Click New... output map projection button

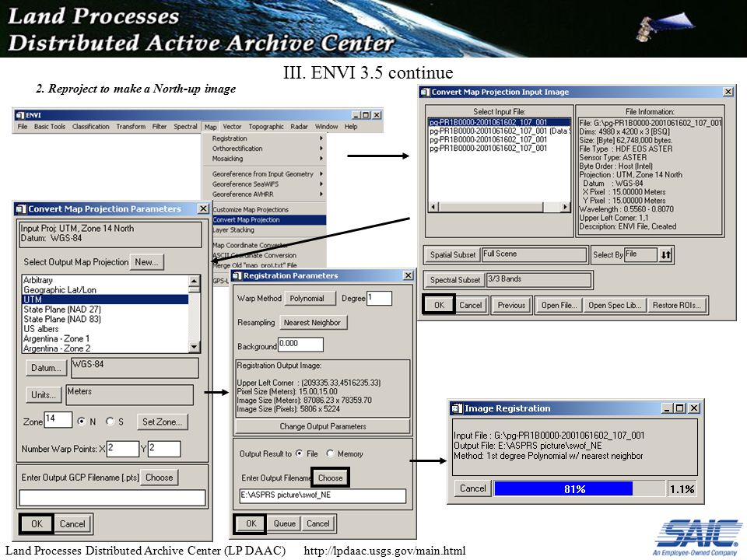[146, 262]
